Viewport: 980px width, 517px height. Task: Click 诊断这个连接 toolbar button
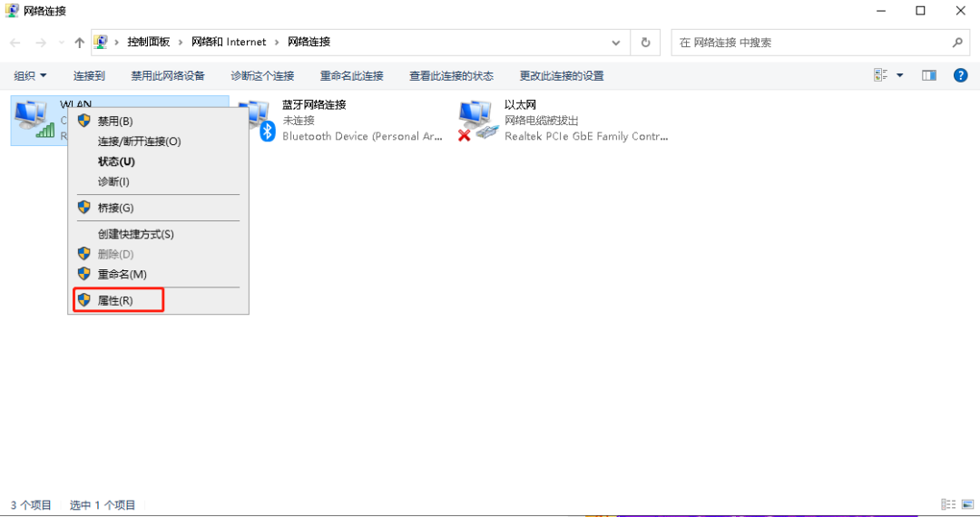[262, 75]
